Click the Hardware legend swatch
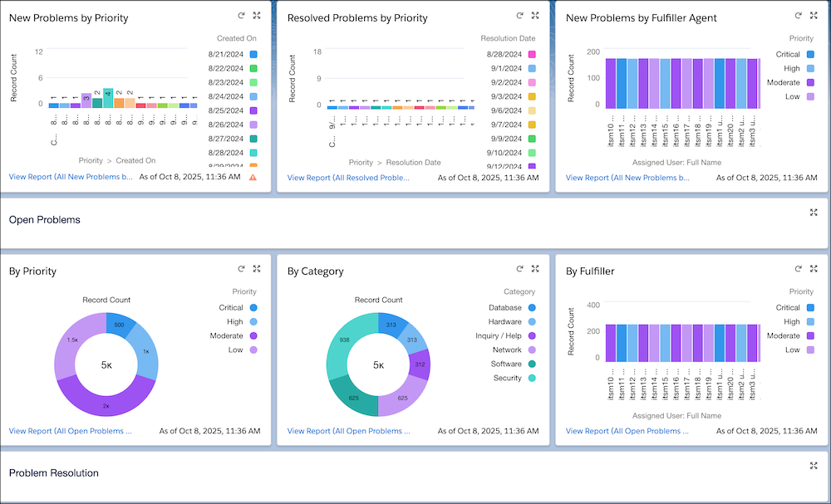 click(x=532, y=321)
